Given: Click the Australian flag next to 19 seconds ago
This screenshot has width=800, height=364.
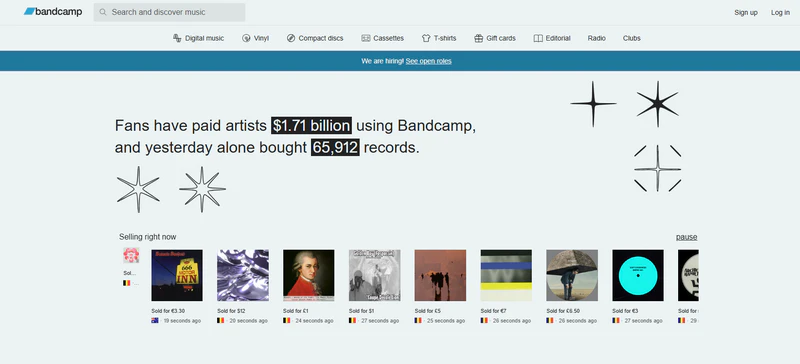Looking at the screenshot, I should (155, 321).
